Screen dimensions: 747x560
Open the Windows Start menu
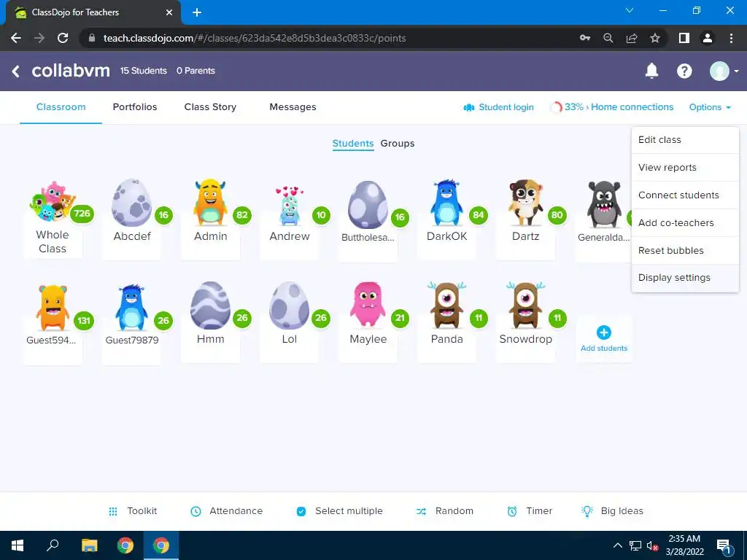18,545
